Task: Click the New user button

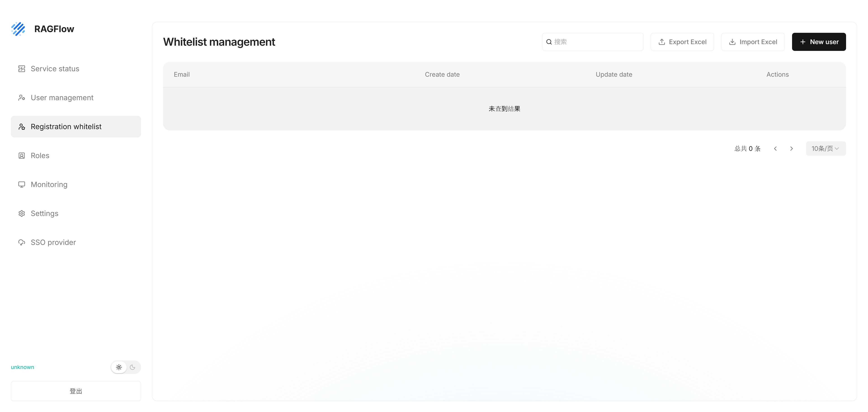Action: (819, 42)
